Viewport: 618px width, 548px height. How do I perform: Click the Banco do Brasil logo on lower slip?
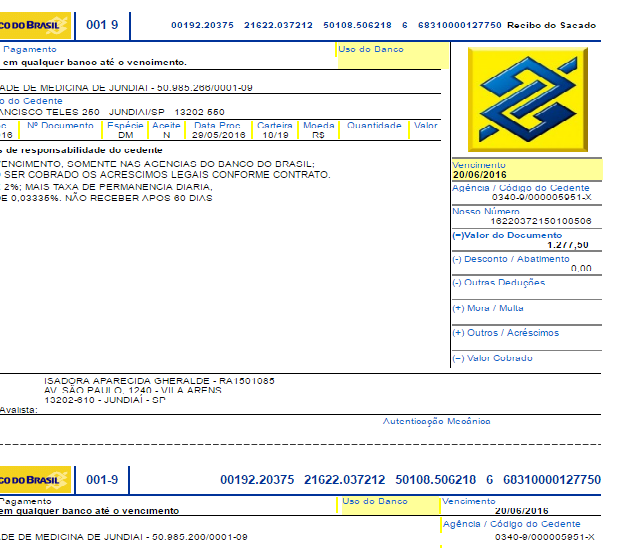click(x=34, y=479)
